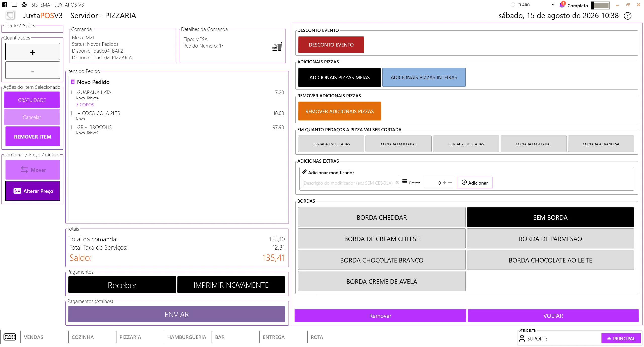Choose CORTADA A FRANCESA

tap(601, 144)
